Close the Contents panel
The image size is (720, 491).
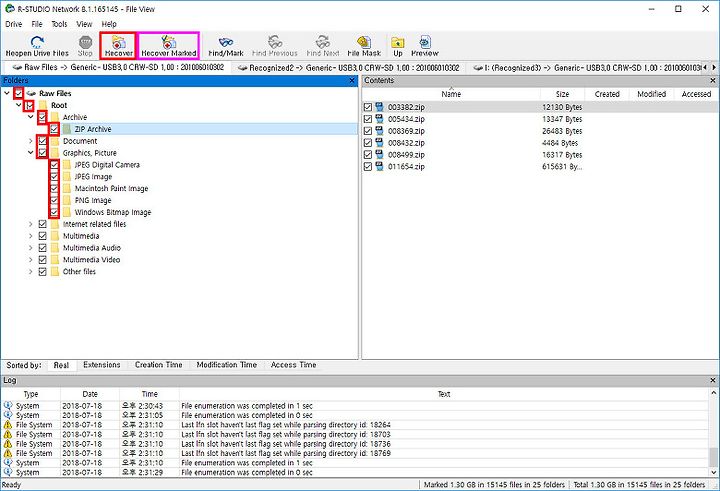713,80
